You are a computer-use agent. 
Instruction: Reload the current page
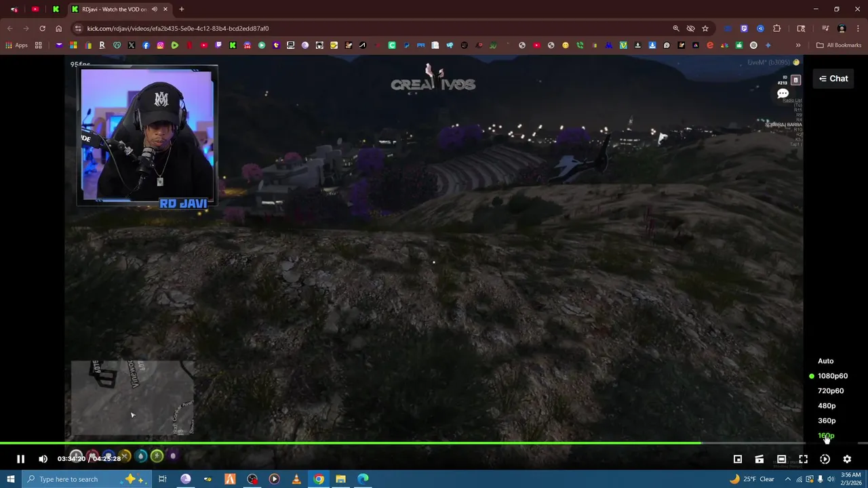[x=42, y=28]
